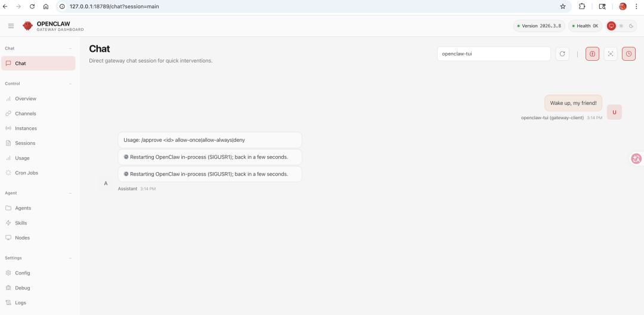This screenshot has height=315, width=644.
Task: Open Config settings page
Action: point(38,273)
